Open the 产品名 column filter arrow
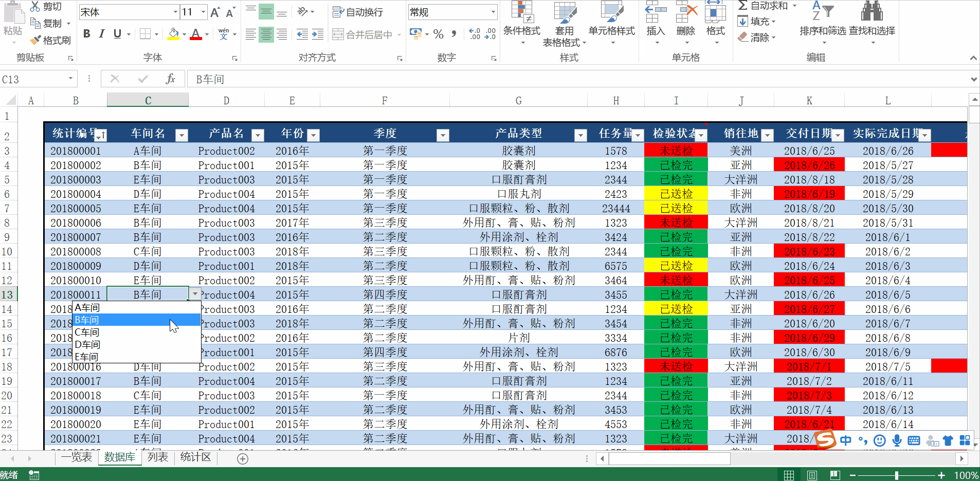The height and width of the screenshot is (481, 980). (258, 135)
